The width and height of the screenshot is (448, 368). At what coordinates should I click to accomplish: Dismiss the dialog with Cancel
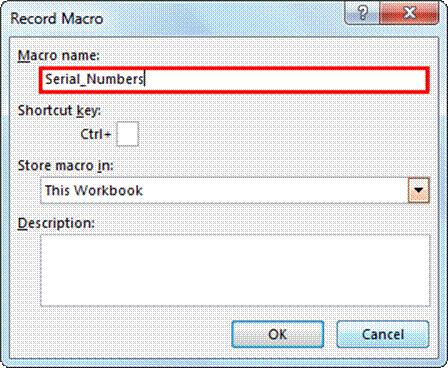[383, 334]
